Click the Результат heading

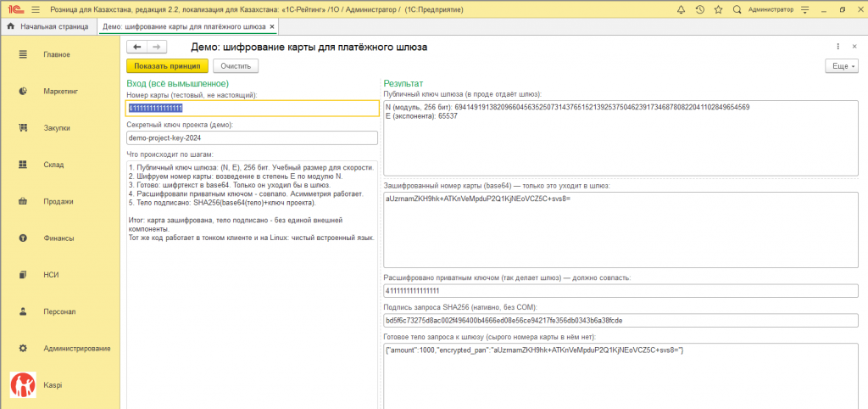click(403, 83)
